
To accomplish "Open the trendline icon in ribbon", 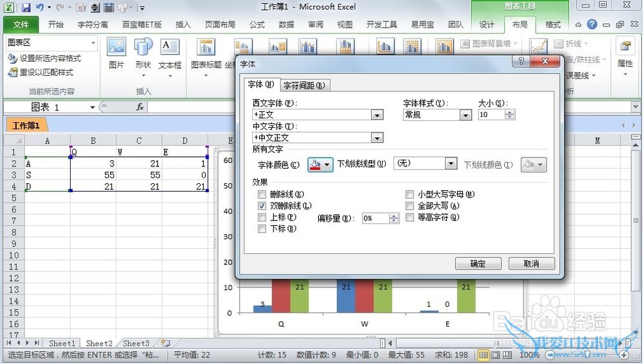I will point(538,46).
